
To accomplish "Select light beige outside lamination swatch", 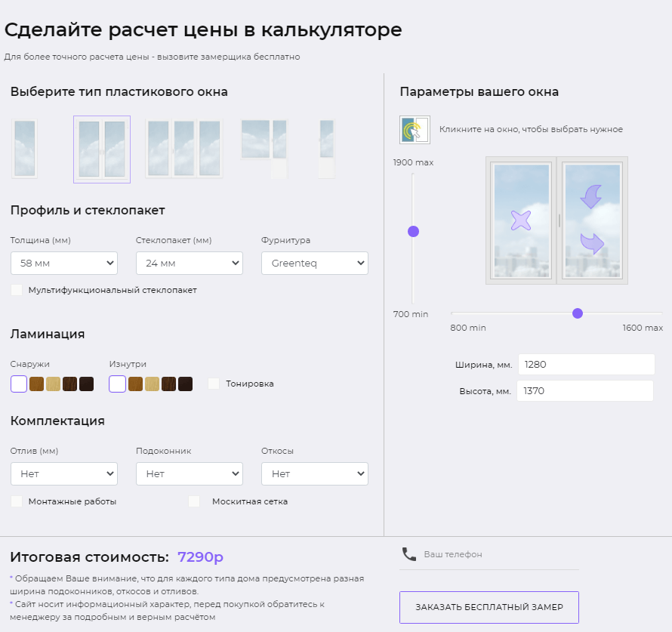I will 53,384.
